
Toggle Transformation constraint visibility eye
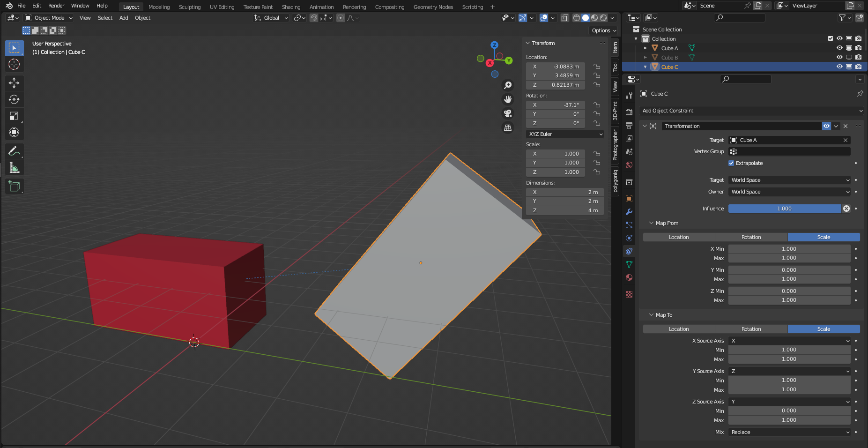[827, 126]
